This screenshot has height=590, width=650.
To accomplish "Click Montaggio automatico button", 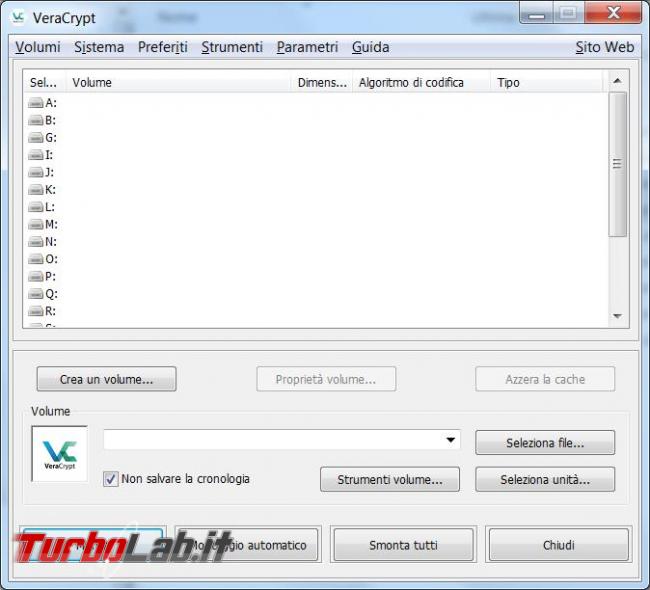I will [248, 545].
